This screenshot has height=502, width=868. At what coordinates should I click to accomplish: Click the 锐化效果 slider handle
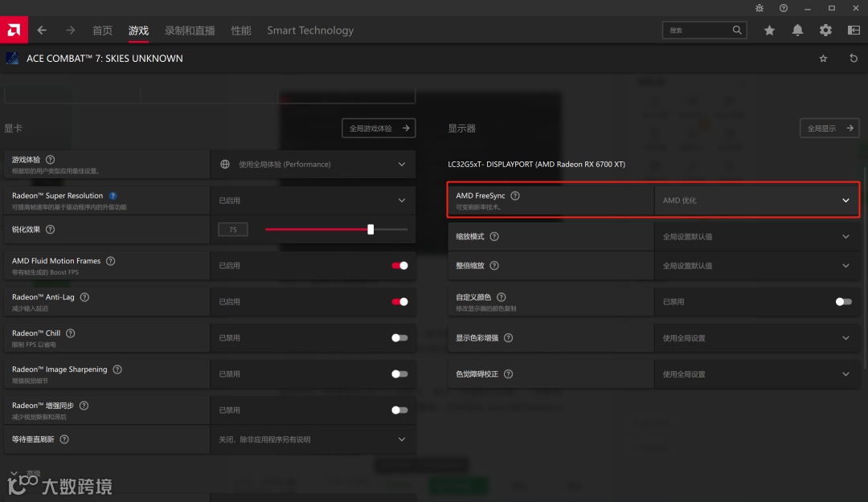[x=371, y=229]
